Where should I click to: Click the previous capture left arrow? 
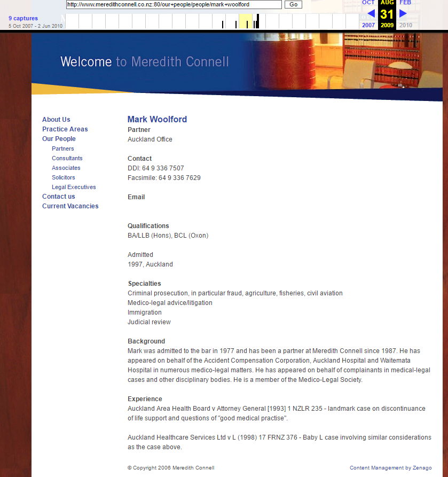pyautogui.click(x=371, y=14)
